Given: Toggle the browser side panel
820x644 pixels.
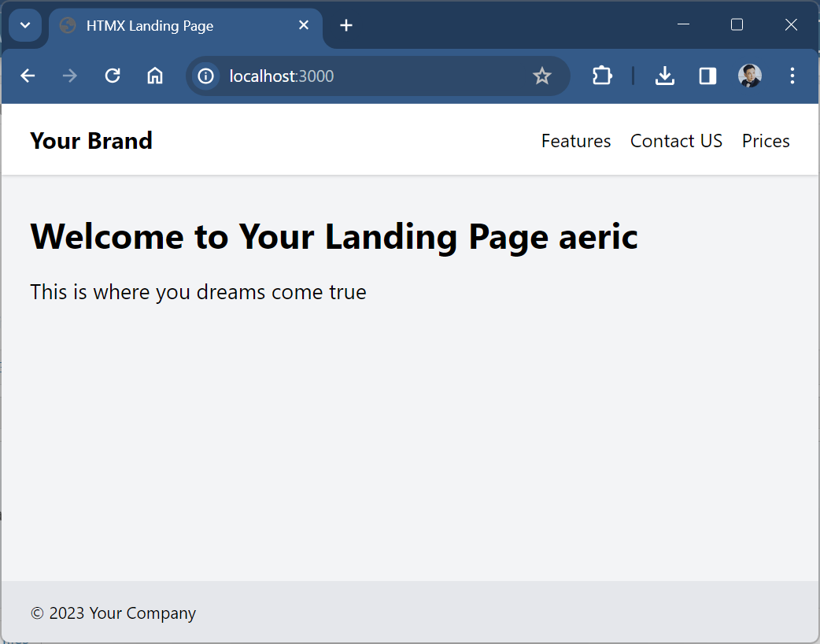Looking at the screenshot, I should tap(707, 76).
